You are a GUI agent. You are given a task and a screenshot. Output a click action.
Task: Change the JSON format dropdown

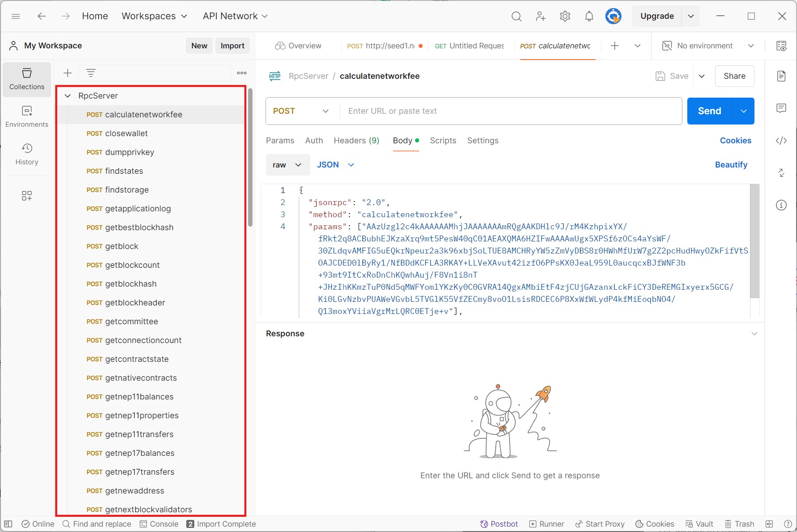[x=336, y=165]
